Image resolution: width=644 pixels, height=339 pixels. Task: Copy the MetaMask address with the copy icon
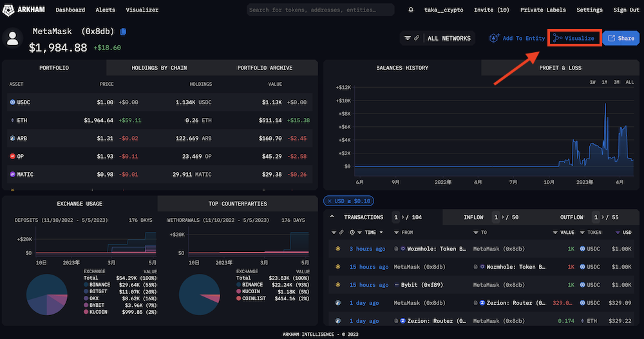pos(123,32)
